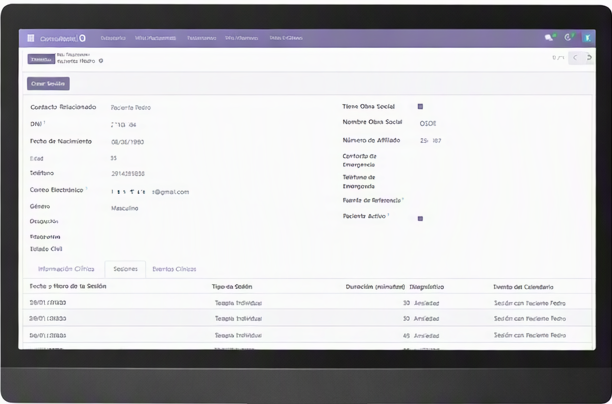Click the small purple button beside breadcrumb
Image resolution: width=612 pixels, height=404 pixels.
point(41,59)
